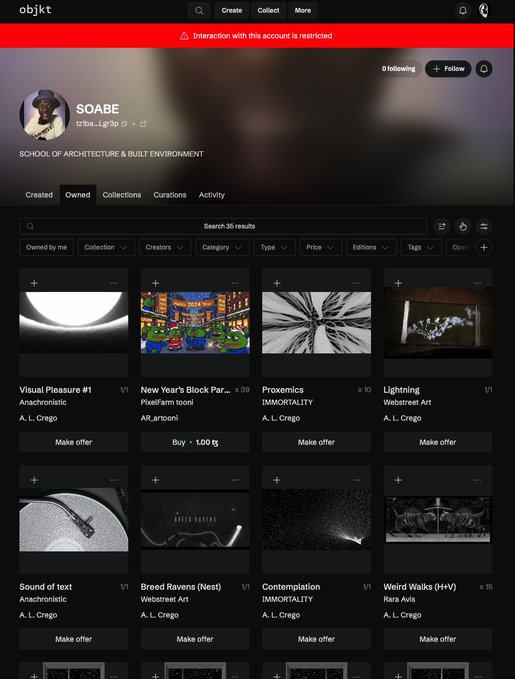Expand the Creators filter dropdown
Image resolution: width=515 pixels, height=679 pixels.
point(165,247)
